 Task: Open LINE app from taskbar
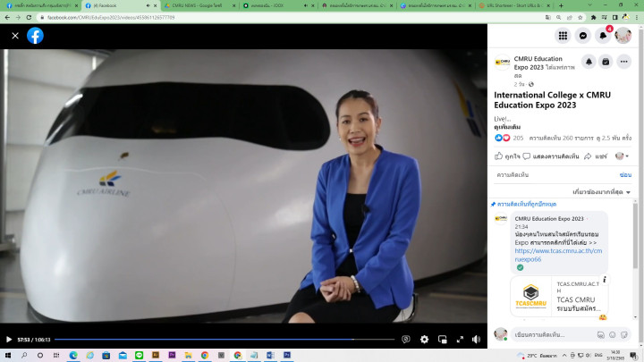pos(139,355)
